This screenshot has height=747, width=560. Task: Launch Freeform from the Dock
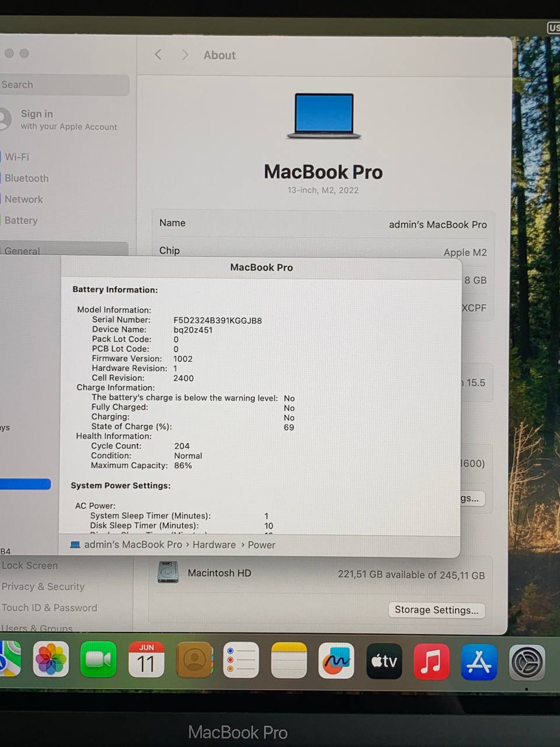[x=337, y=661]
